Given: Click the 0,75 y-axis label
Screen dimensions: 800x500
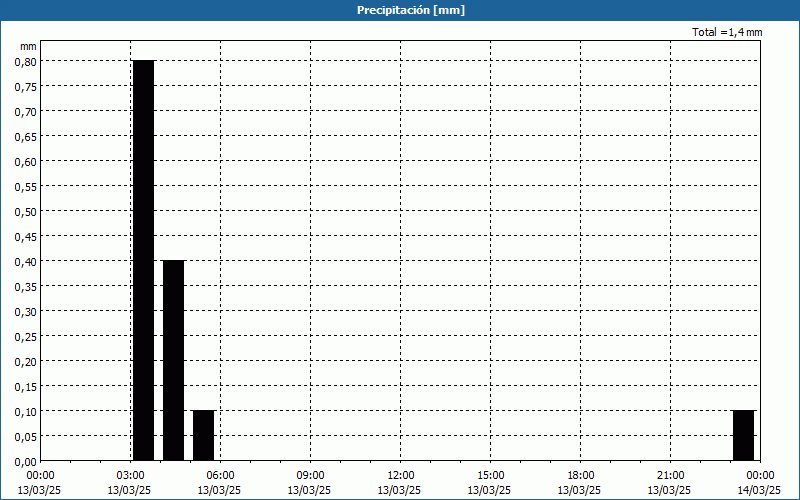Looking at the screenshot, I should point(26,87).
